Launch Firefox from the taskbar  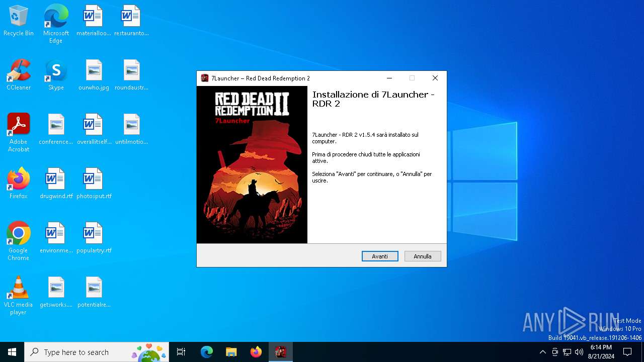[x=256, y=352]
